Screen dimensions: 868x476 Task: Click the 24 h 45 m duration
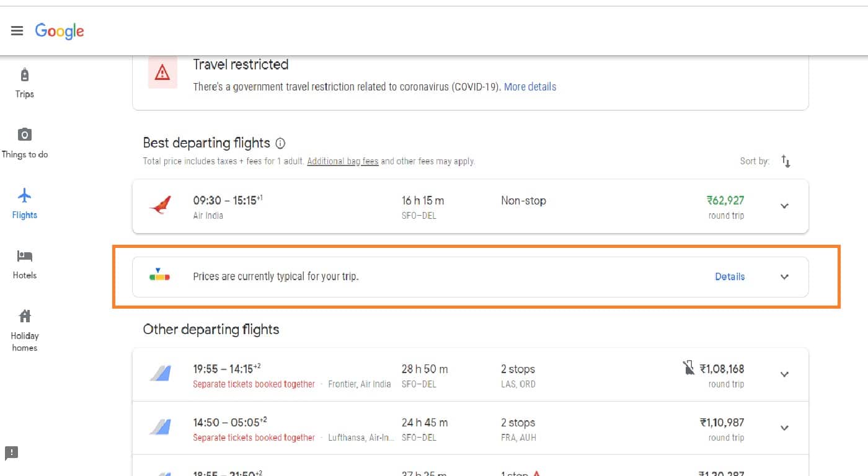(x=425, y=422)
